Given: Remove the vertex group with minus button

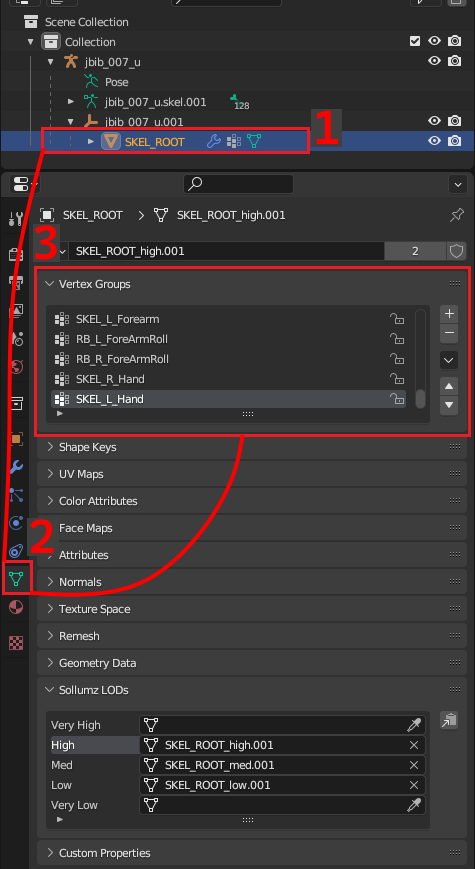Looking at the screenshot, I should [449, 334].
